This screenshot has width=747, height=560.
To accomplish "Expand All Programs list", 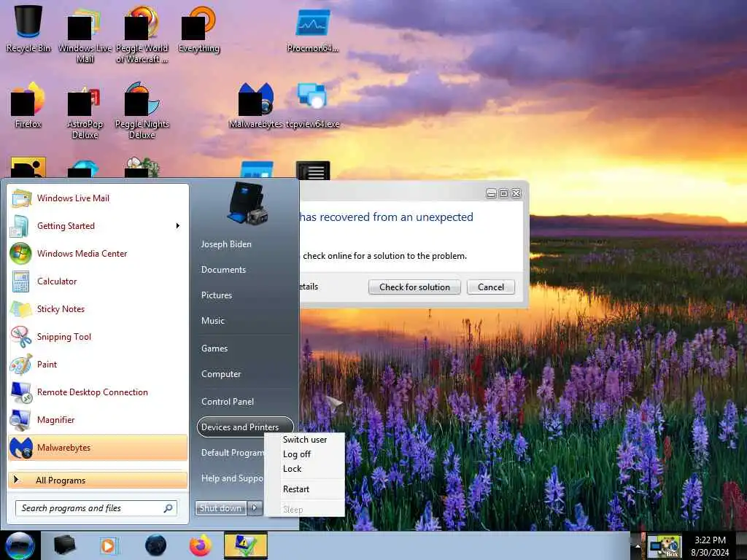I will pos(98,480).
